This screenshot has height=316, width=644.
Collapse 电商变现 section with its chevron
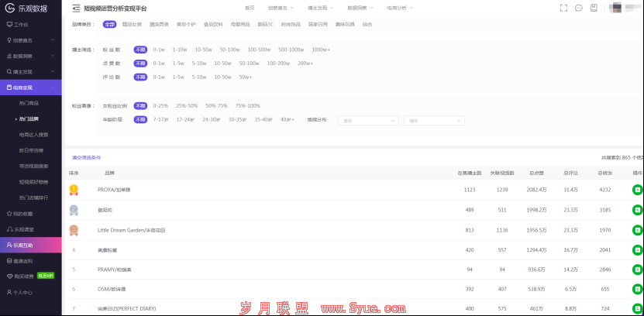point(53,88)
